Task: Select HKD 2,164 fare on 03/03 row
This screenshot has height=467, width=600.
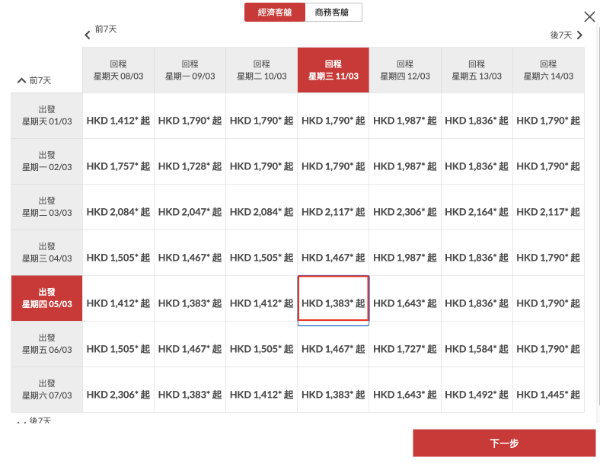Action: [477, 212]
